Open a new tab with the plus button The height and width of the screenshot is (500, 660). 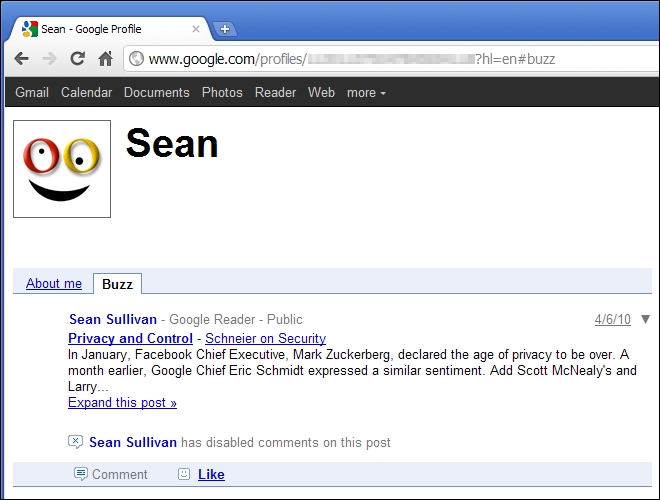(x=225, y=29)
